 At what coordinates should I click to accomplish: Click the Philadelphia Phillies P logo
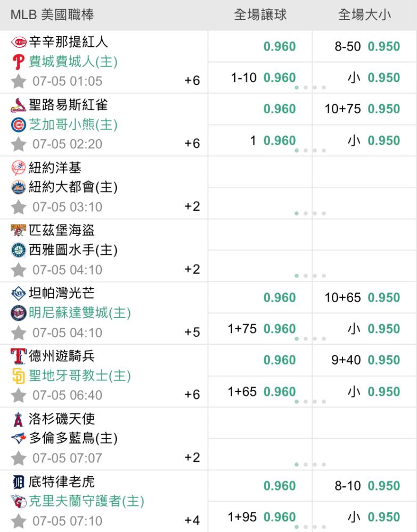(18, 62)
